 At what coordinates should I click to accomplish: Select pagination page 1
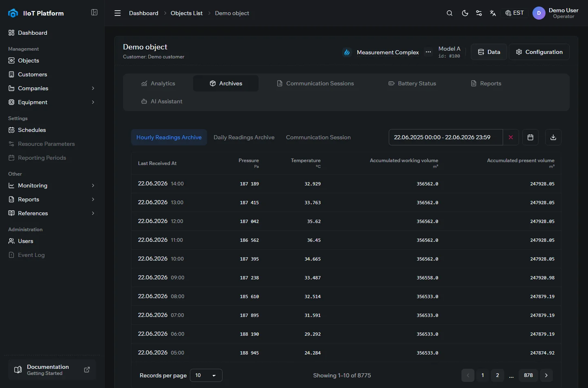coord(483,375)
